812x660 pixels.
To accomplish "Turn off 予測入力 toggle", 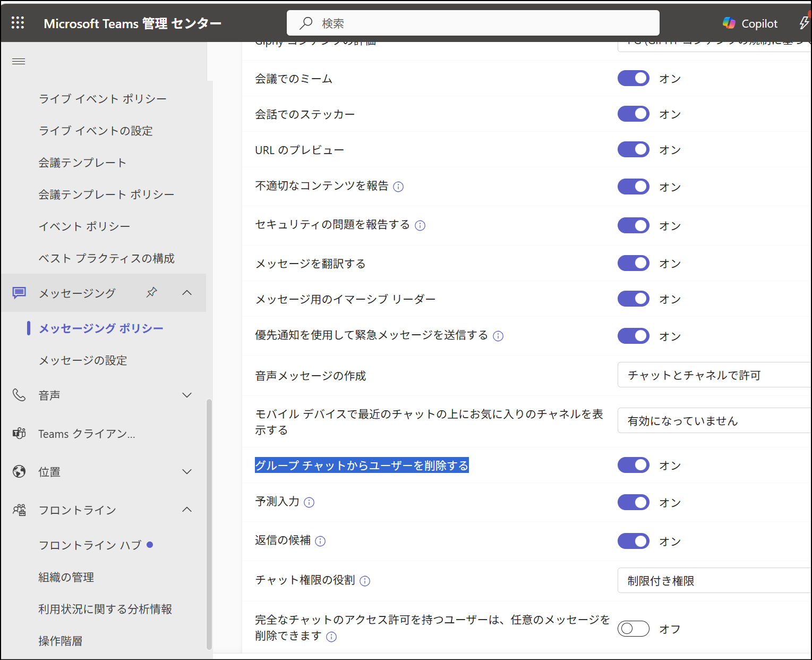I will coord(634,502).
